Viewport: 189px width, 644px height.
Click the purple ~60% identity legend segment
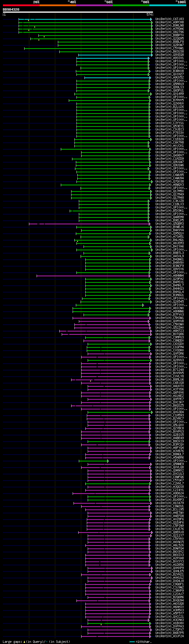point(94,5)
